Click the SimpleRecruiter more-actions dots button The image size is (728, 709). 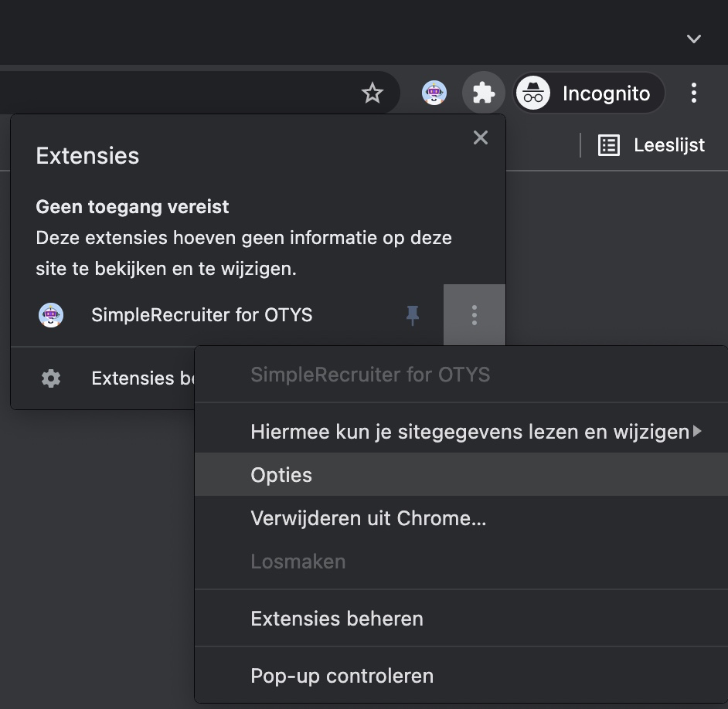pyautogui.click(x=474, y=315)
